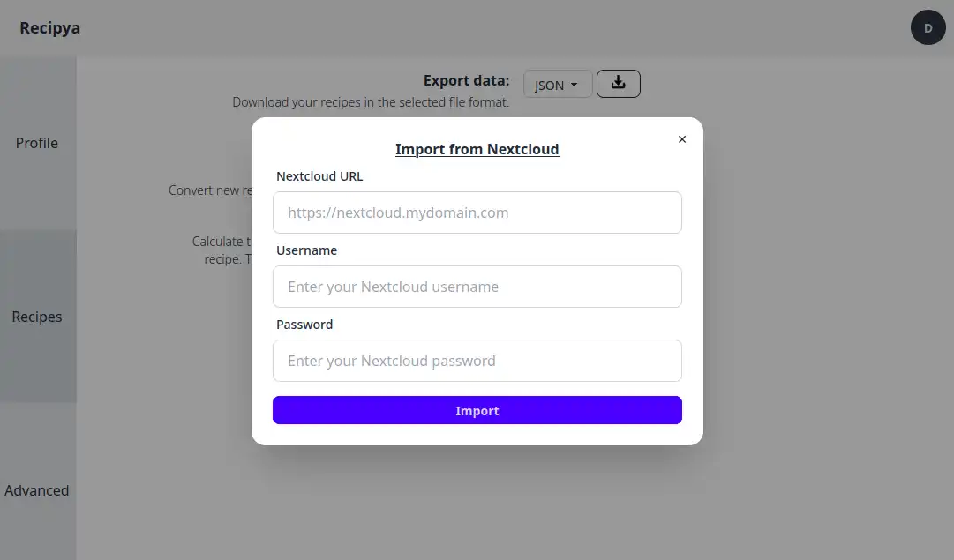Click the Export data label
Image resolution: width=954 pixels, height=560 pixels.
pyautogui.click(x=466, y=80)
